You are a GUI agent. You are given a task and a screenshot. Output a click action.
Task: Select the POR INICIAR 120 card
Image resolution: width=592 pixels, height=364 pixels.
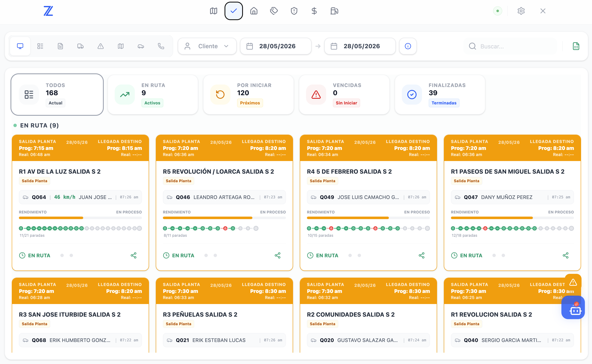pyautogui.click(x=249, y=95)
